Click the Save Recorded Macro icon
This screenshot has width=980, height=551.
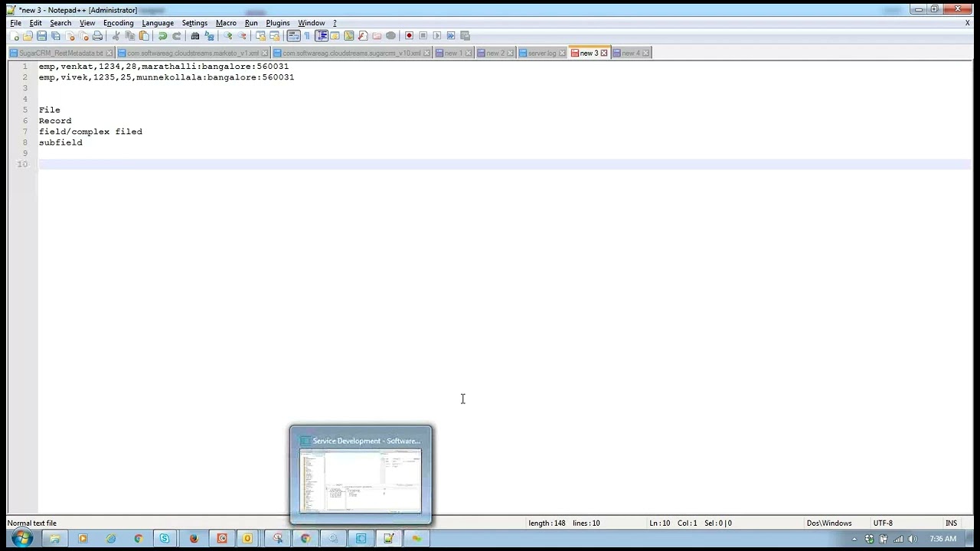pyautogui.click(x=465, y=36)
